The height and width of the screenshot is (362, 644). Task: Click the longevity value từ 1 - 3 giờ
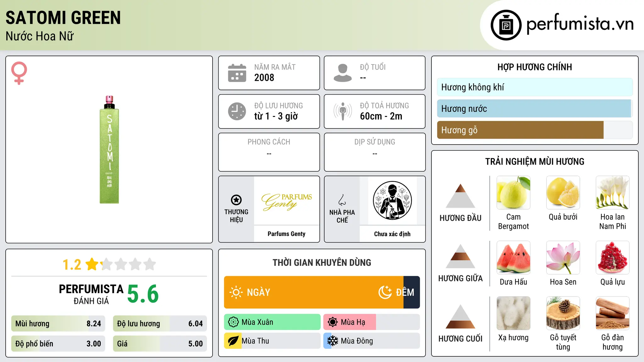(276, 116)
